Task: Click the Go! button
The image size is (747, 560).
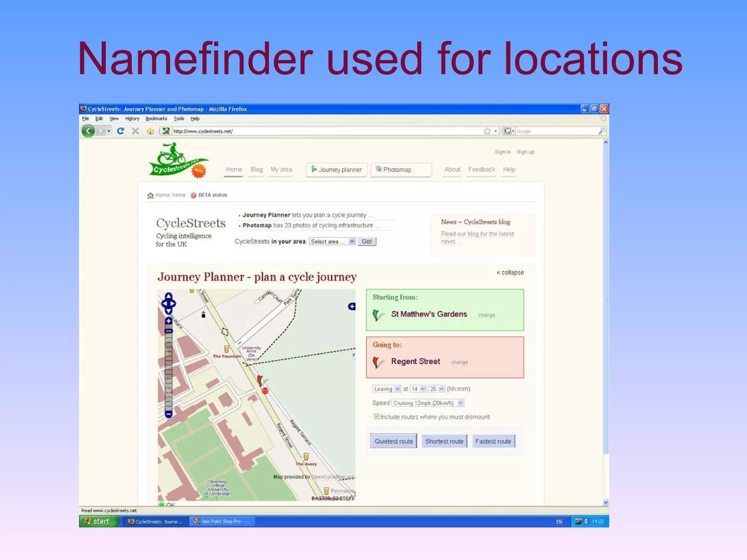Action: (367, 241)
